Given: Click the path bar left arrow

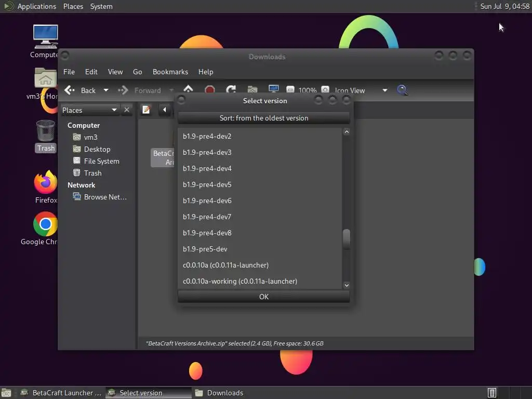Looking at the screenshot, I should tap(165, 110).
